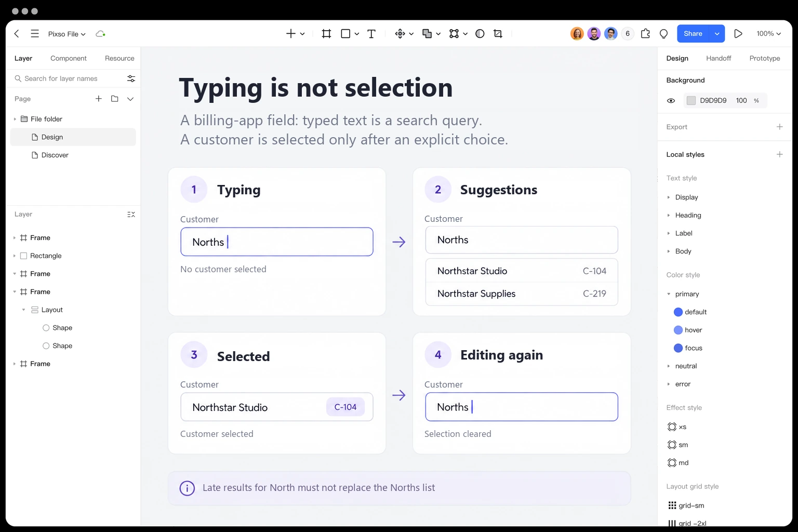Click the mask circle icon
This screenshot has height=532, width=798.
480,34
